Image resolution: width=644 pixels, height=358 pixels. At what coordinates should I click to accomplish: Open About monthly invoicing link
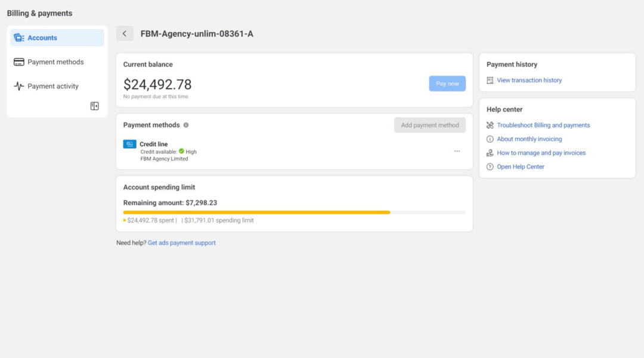pos(529,139)
